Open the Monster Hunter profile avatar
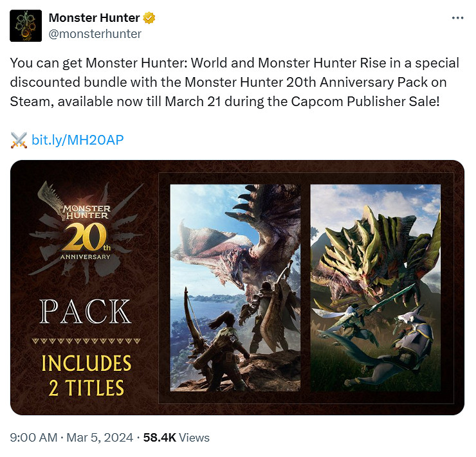Screen dimensions: 476x457 point(26,26)
